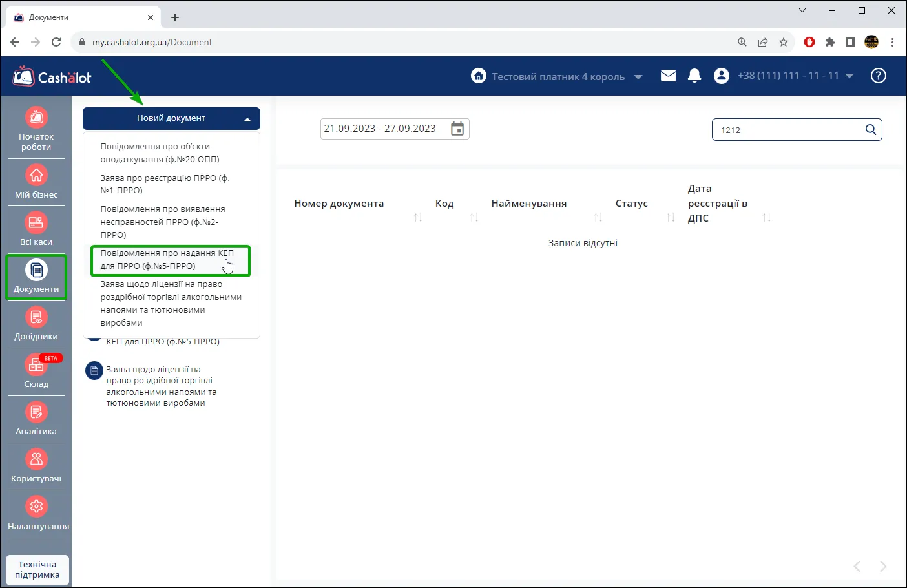This screenshot has width=907, height=588.
Task: Open the Chrome profile avatar
Action: coord(871,42)
